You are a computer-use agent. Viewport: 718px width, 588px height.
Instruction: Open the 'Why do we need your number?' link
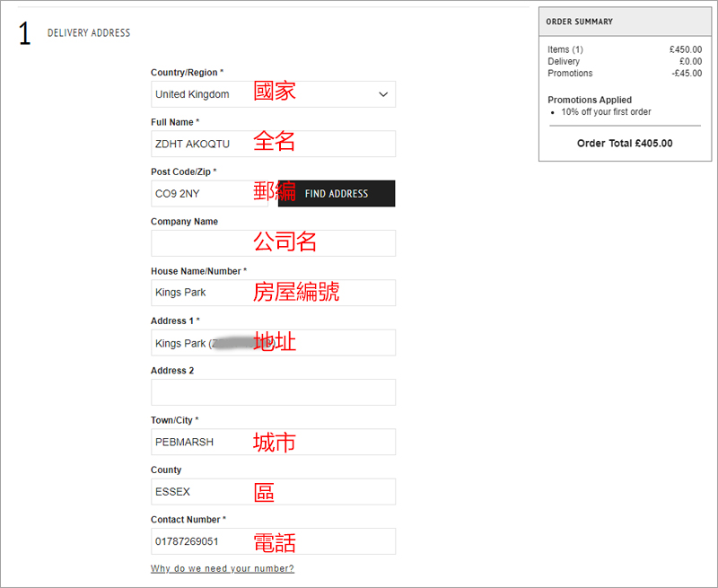click(222, 568)
